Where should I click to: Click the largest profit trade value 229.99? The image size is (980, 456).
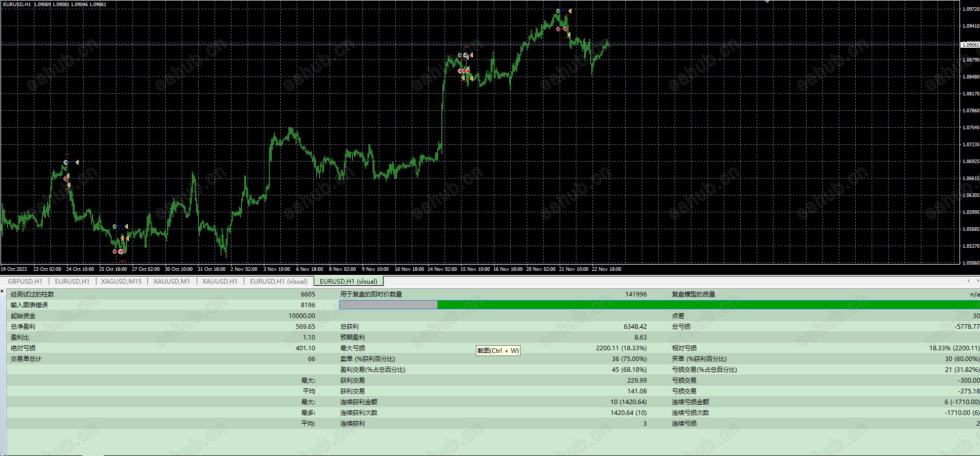pyautogui.click(x=637, y=381)
